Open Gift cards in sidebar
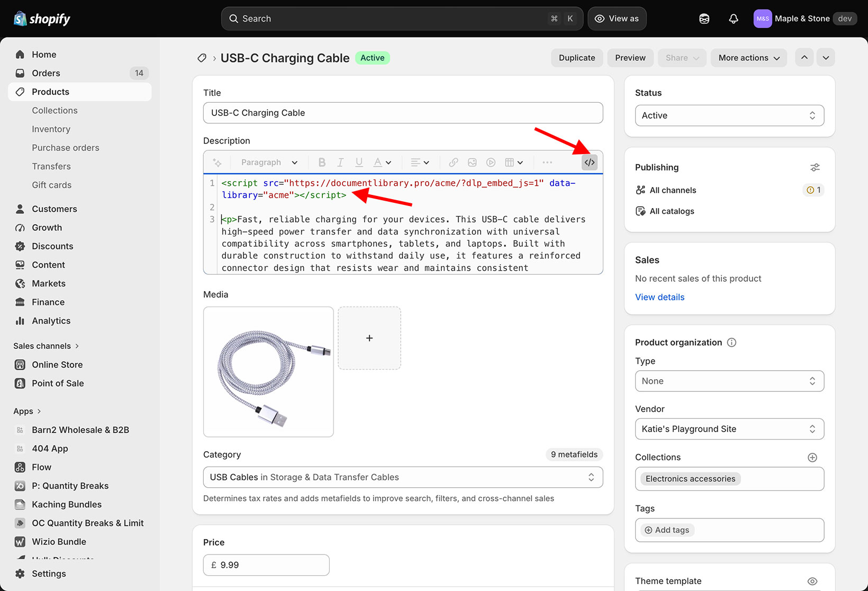The width and height of the screenshot is (868, 591). tap(51, 185)
